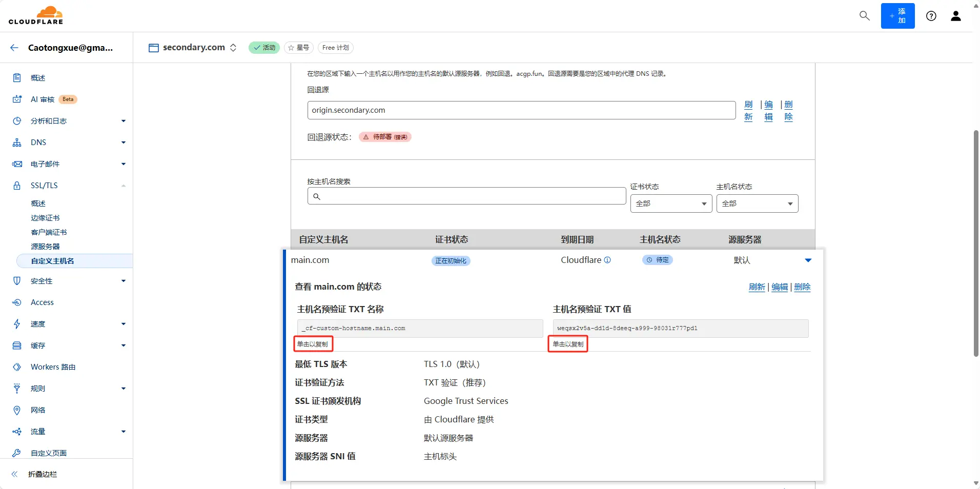Screen dimensions: 980x489
Task: Collapse sidebar with the 折叠边栏 chevrons
Action: point(14,474)
